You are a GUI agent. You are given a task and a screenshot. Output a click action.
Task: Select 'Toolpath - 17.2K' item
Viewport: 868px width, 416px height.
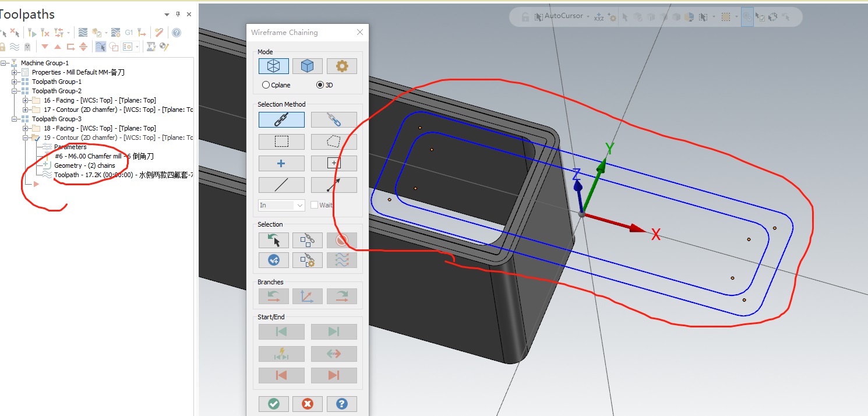coord(124,175)
